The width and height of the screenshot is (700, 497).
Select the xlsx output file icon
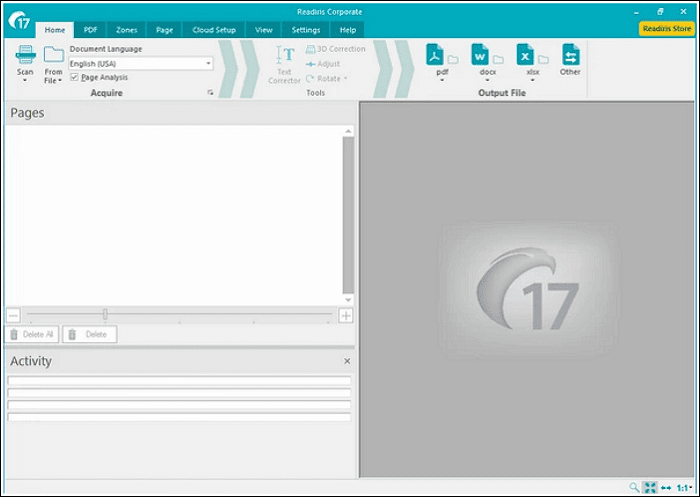(x=525, y=54)
